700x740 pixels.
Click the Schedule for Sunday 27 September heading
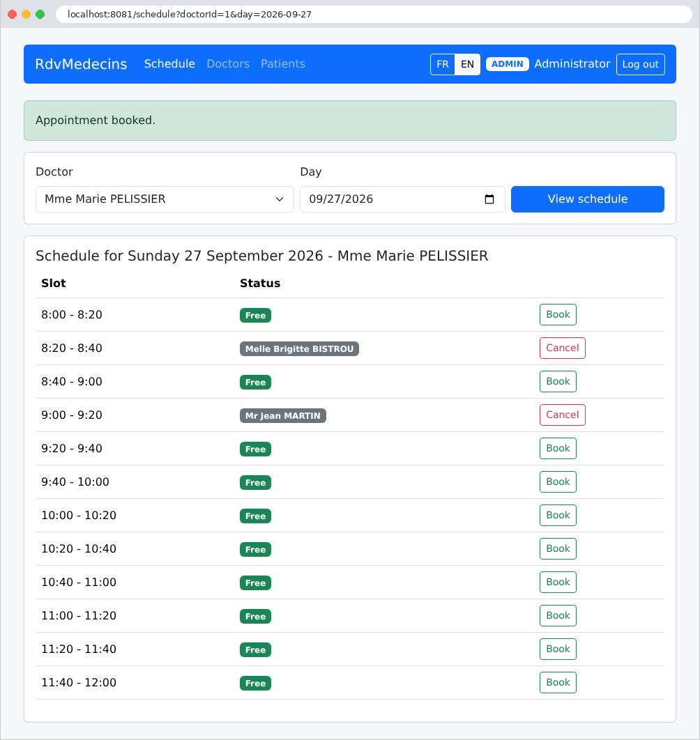(x=262, y=256)
